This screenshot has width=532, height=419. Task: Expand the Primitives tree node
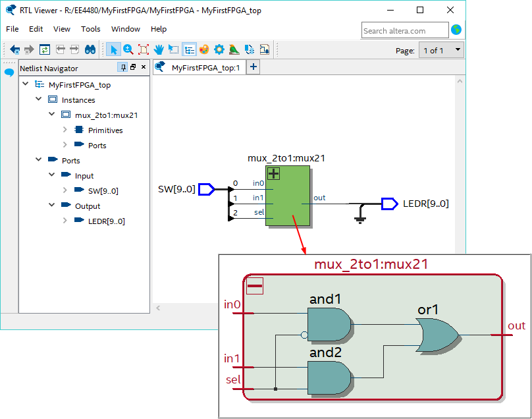[65, 130]
